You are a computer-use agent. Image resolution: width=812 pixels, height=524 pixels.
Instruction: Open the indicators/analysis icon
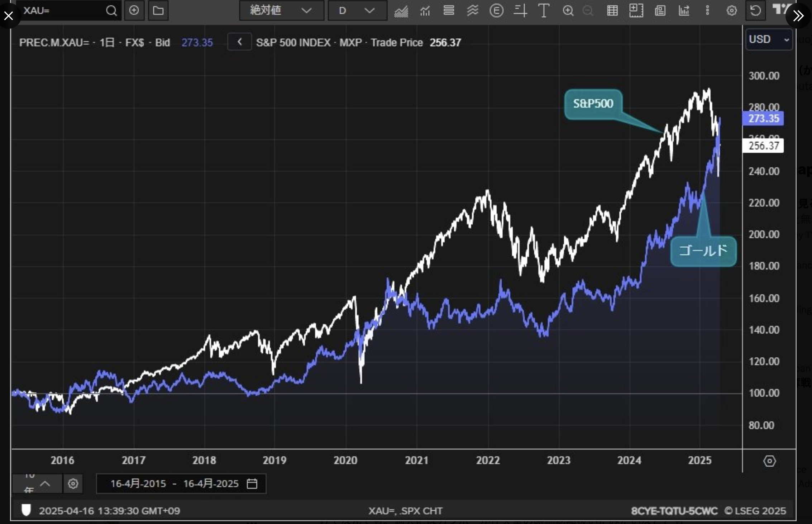pyautogui.click(x=425, y=11)
